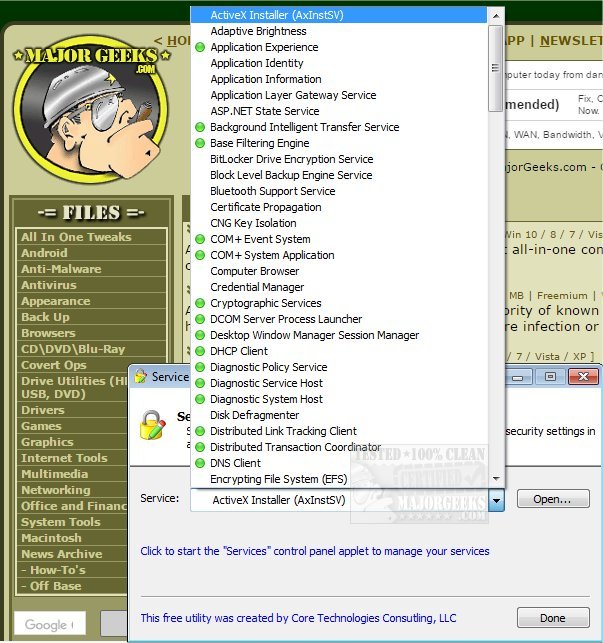Click the padlock icon in Service Security Editor
This screenshot has height=643, width=603.
pyautogui.click(x=152, y=425)
